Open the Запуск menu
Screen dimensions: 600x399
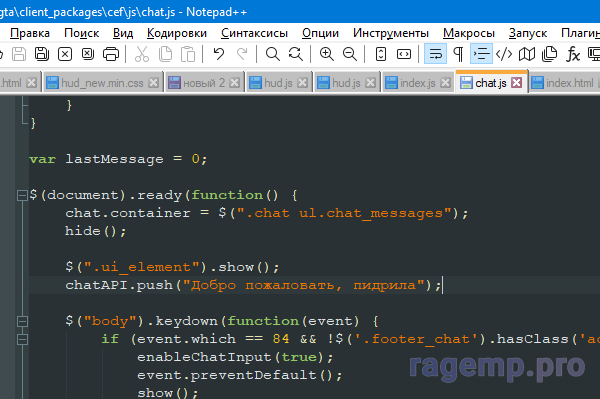(528, 33)
